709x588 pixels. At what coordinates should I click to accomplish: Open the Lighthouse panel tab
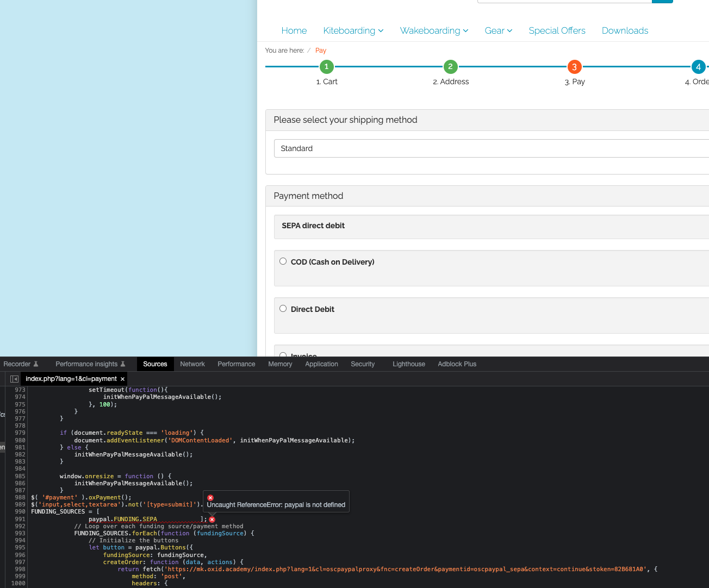pyautogui.click(x=409, y=364)
